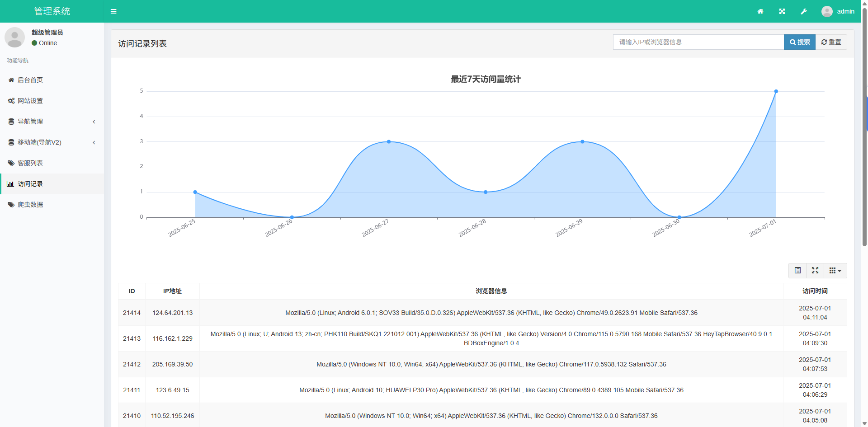Open settings with the wrench icon

coord(804,11)
